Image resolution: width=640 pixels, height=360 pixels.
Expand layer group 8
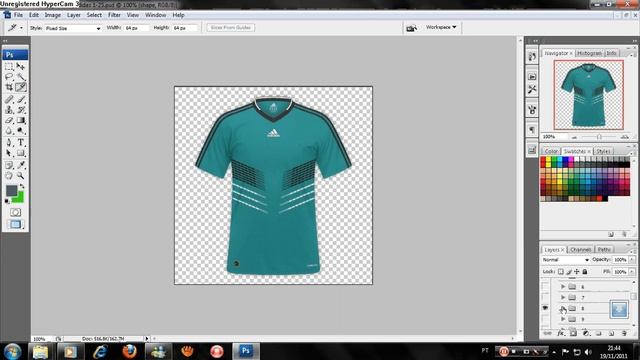563,308
